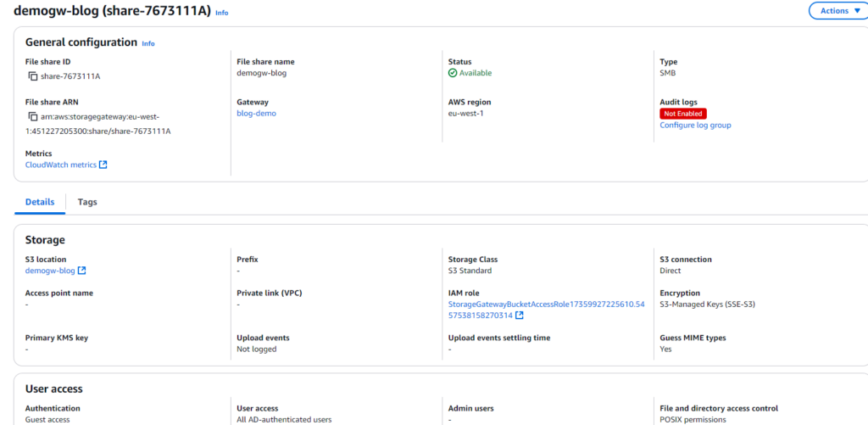
Task: Open the blog-demo gateway link
Action: click(x=256, y=113)
